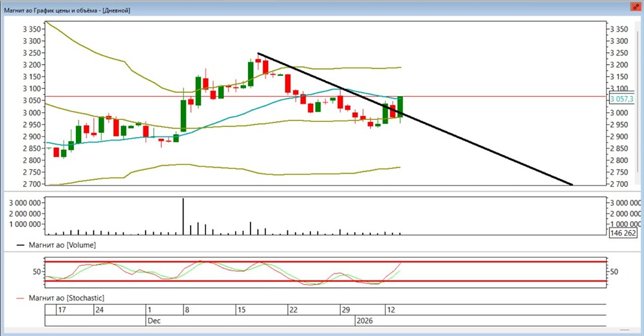644x336 pixels.
Task: Click the red chain-link icon in title bar
Action: click(636, 7)
